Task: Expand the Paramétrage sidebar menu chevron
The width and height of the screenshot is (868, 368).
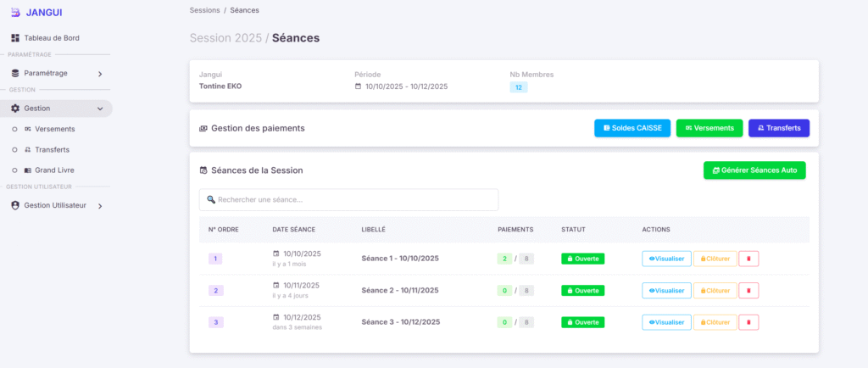Action: pos(100,74)
